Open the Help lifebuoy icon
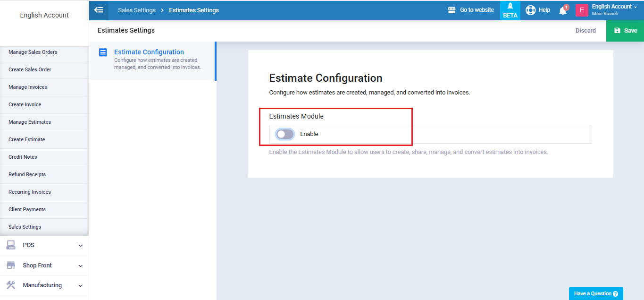Screen dimensions: 644x300 coord(530,10)
